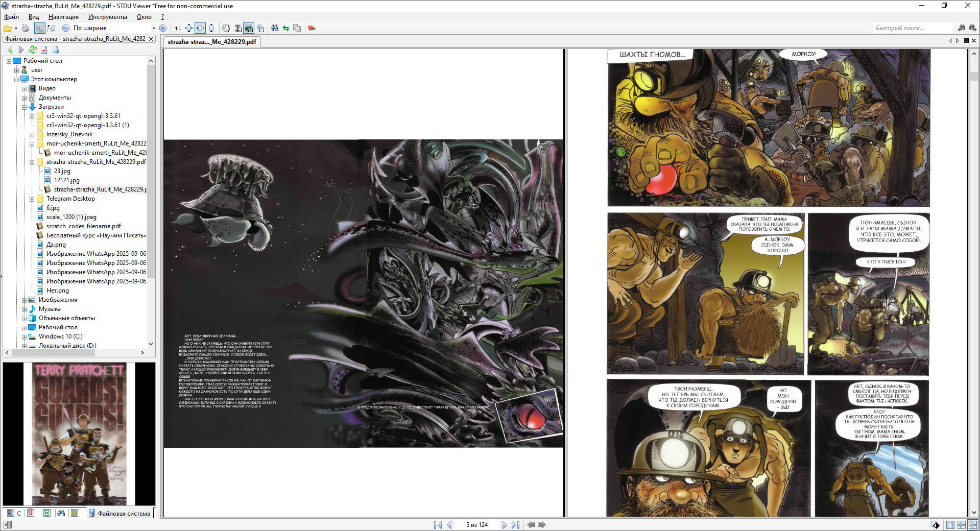Screen dimensions: 980x531
Task: Open scratch_codes_filename.pdf from the file tree
Action: coord(83,226)
